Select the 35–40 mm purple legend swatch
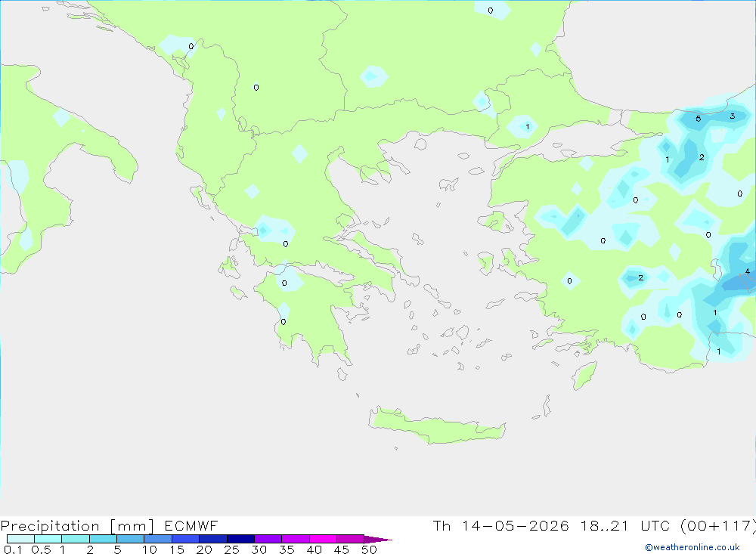The width and height of the screenshot is (756, 554). click(296, 539)
